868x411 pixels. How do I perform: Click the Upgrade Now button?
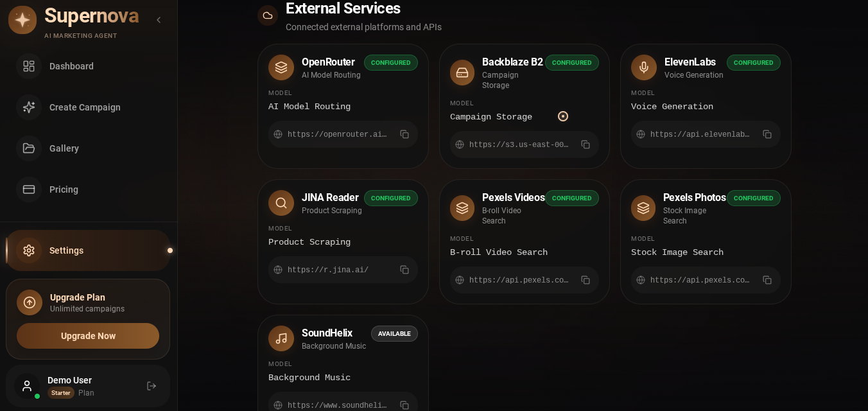[88, 336]
